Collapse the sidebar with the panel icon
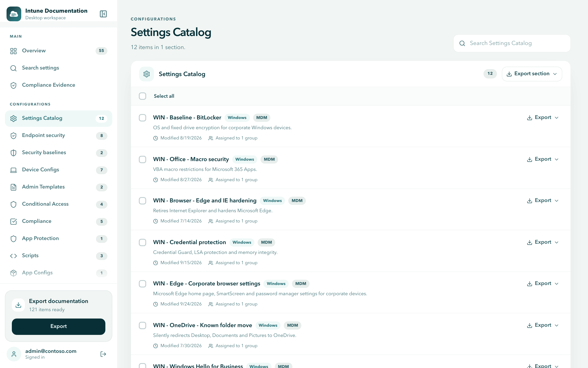 [103, 14]
